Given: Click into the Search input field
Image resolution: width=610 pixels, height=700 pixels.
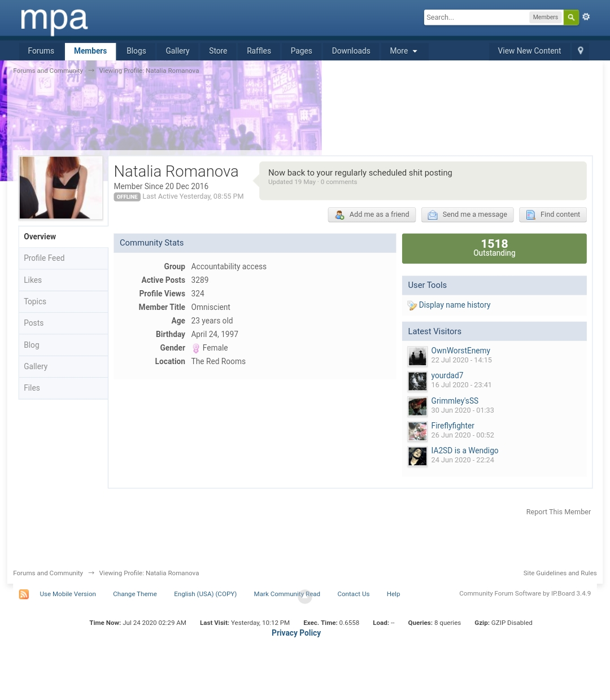Looking at the screenshot, I should coord(476,17).
